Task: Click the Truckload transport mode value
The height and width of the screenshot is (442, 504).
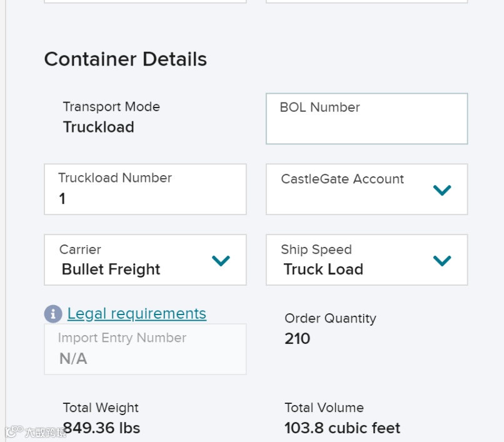Action: [99, 127]
